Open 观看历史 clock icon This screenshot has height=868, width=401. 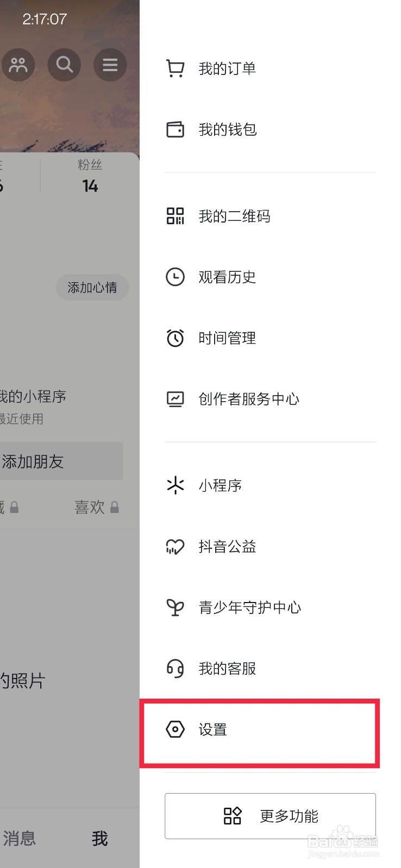point(175,277)
